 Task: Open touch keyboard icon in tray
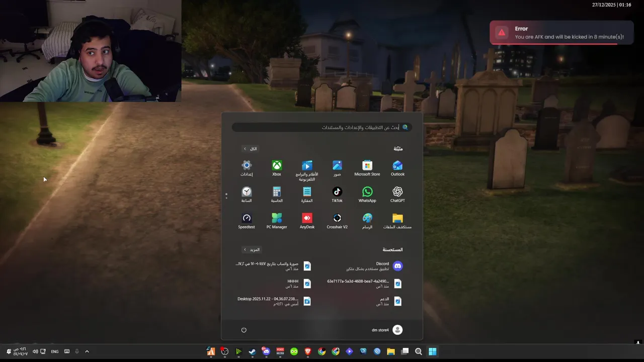(67, 351)
